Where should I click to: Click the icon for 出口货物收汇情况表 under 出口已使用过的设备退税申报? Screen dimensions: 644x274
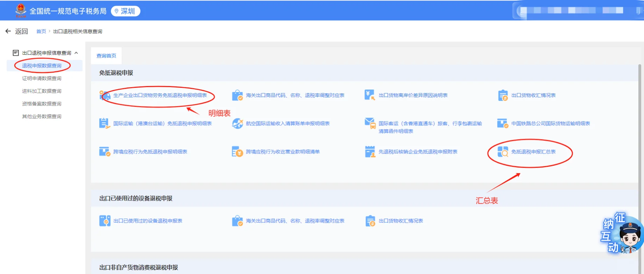(x=370, y=221)
